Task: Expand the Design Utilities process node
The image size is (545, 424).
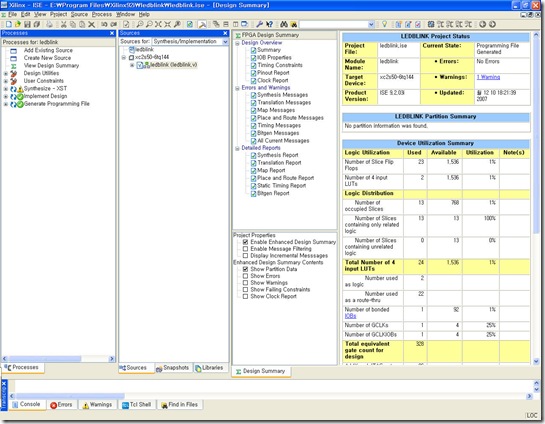Action: point(6,73)
